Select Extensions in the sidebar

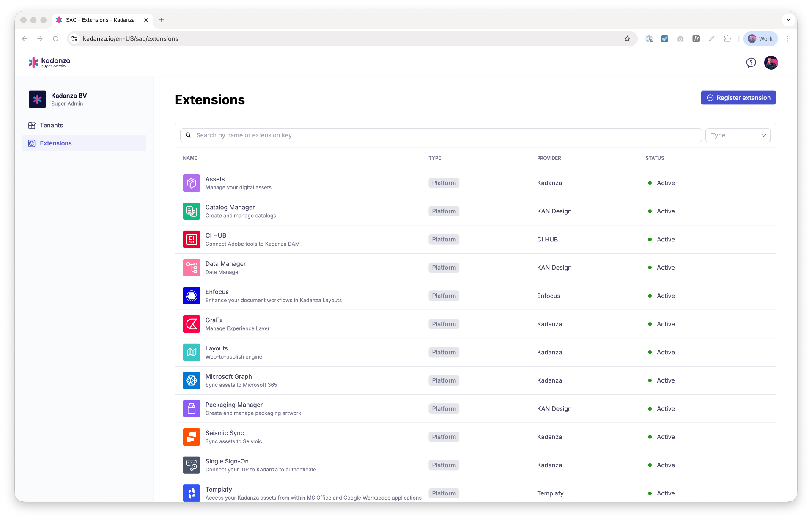click(x=84, y=143)
